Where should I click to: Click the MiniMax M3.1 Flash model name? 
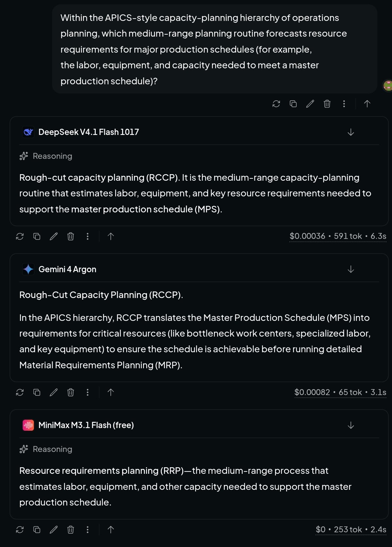[86, 425]
